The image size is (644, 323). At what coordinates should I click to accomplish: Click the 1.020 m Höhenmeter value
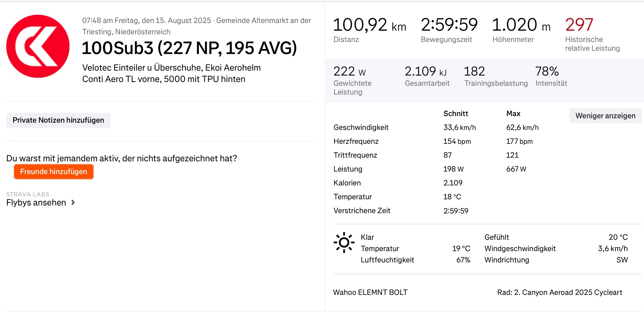click(x=521, y=25)
